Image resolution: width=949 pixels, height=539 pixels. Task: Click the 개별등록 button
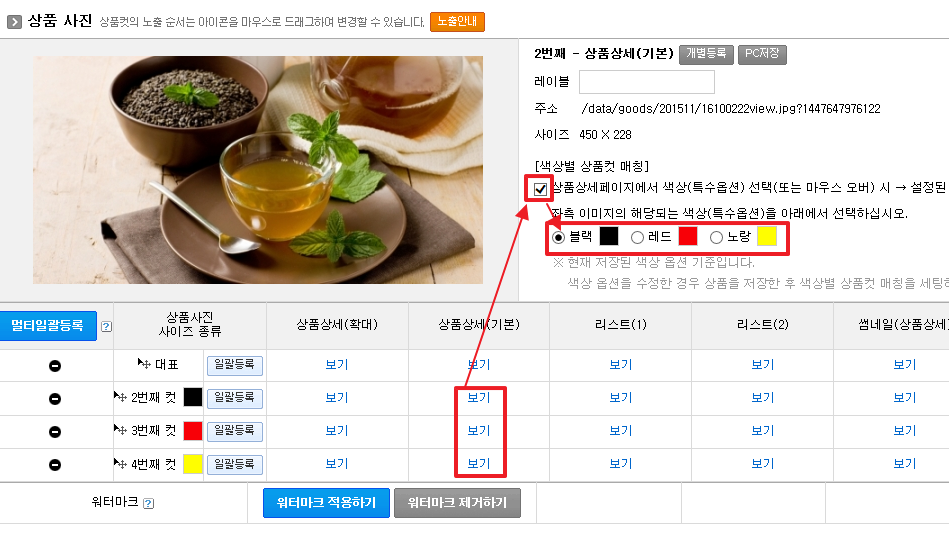pyautogui.click(x=706, y=54)
